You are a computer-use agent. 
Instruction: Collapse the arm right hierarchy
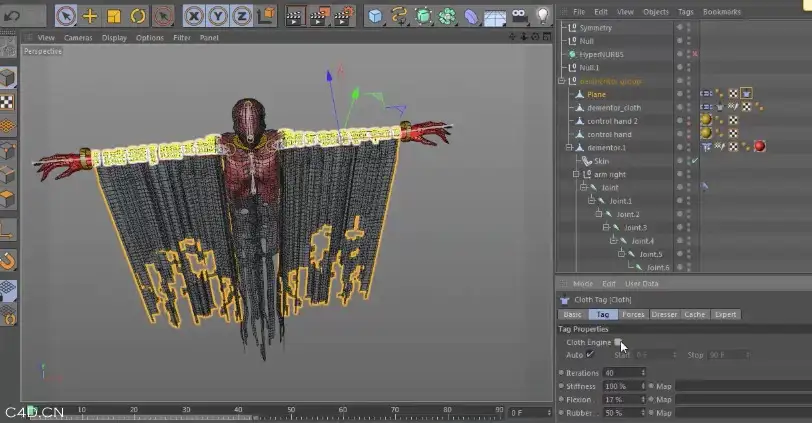point(576,174)
